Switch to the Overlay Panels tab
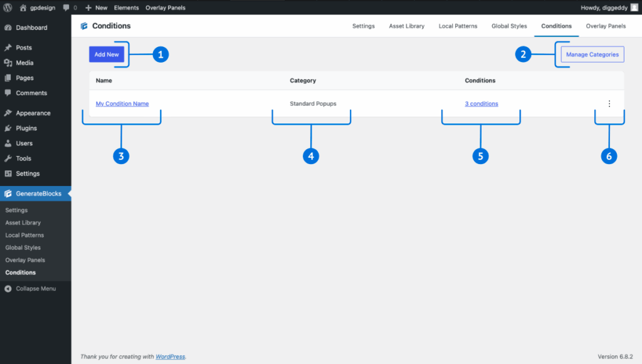Viewport: 642px width, 364px height. [x=606, y=26]
